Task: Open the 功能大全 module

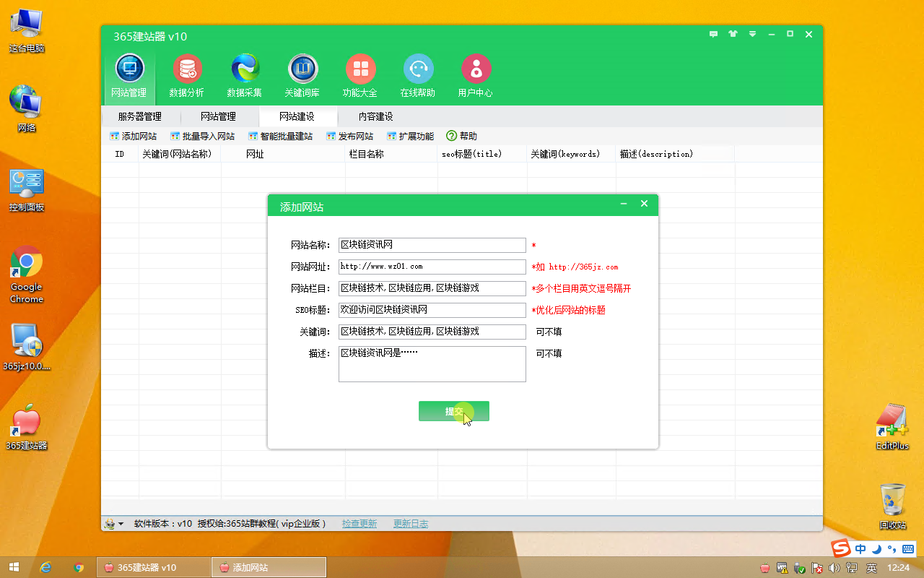Action: click(360, 76)
